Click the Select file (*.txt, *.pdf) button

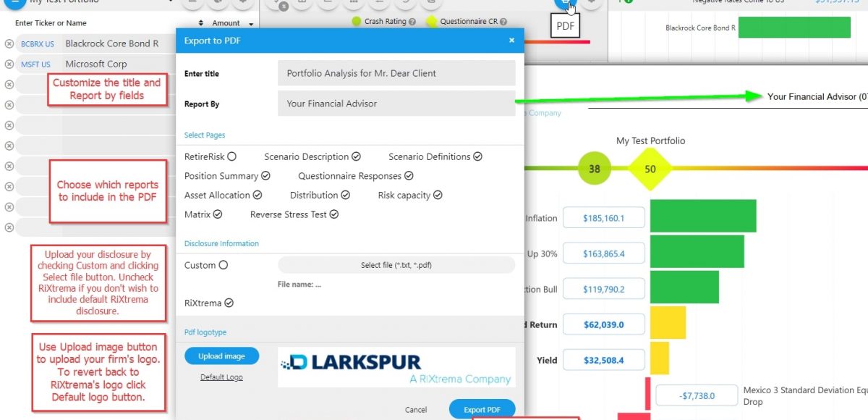pyautogui.click(x=396, y=265)
